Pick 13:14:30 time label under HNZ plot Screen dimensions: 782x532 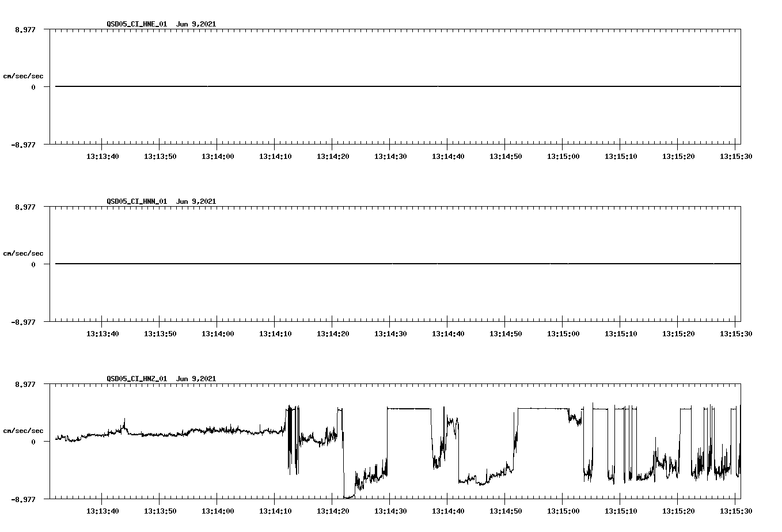coord(390,511)
